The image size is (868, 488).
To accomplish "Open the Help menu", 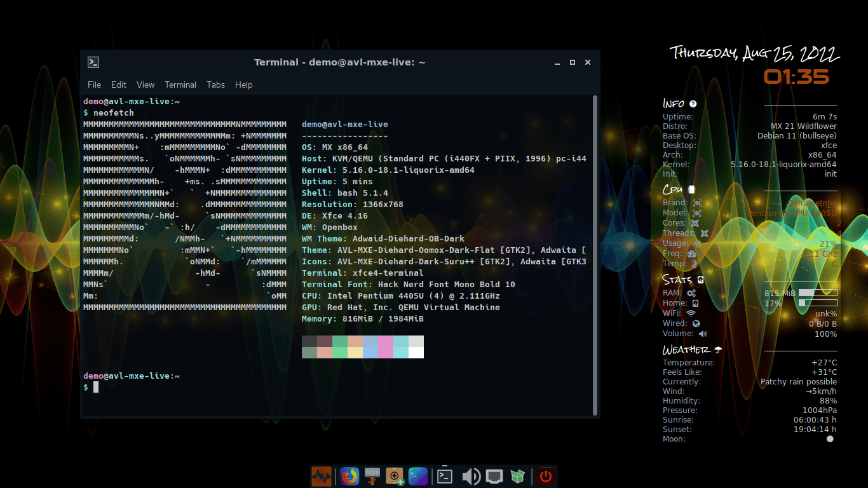I will click(x=243, y=85).
